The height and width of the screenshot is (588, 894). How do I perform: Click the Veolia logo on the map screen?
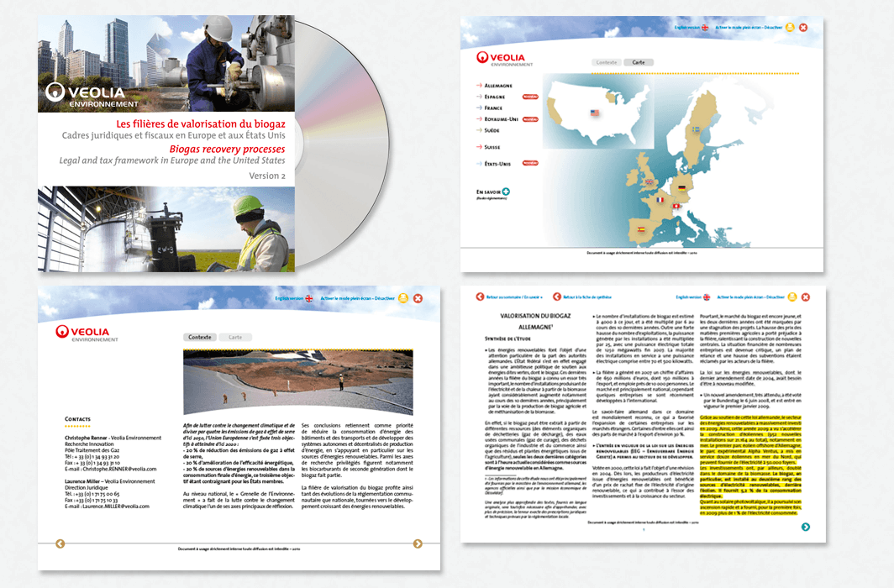point(504,59)
